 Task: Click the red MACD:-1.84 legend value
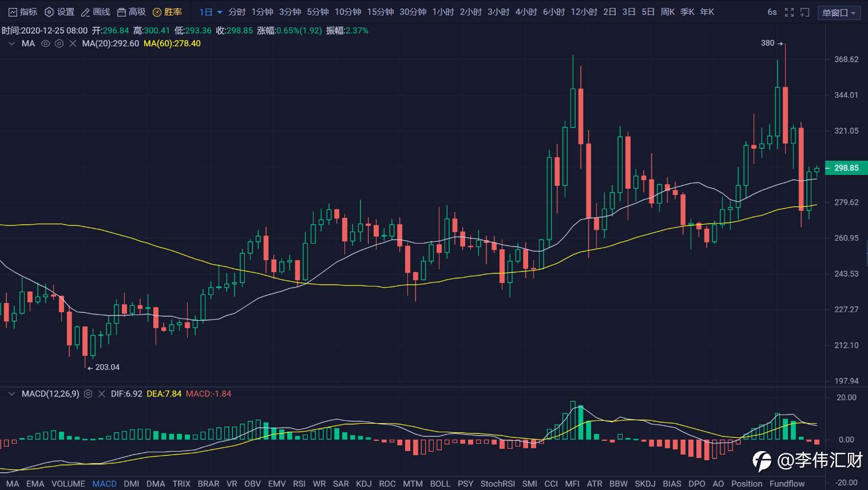[x=209, y=394]
